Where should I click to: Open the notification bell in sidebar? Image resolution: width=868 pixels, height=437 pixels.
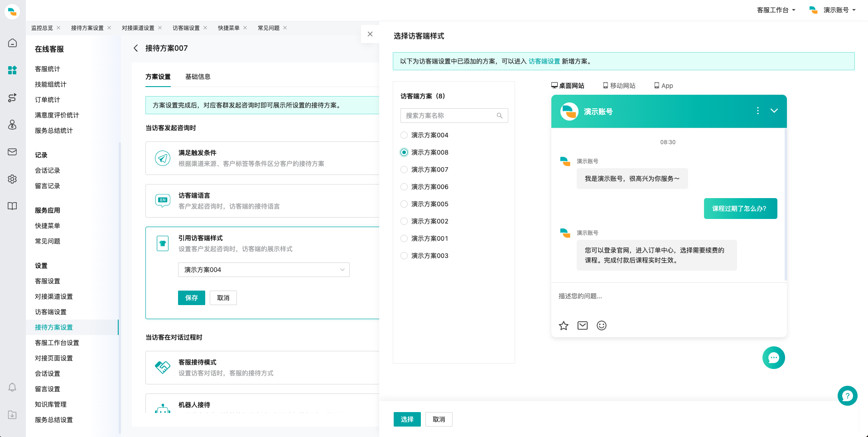12,388
